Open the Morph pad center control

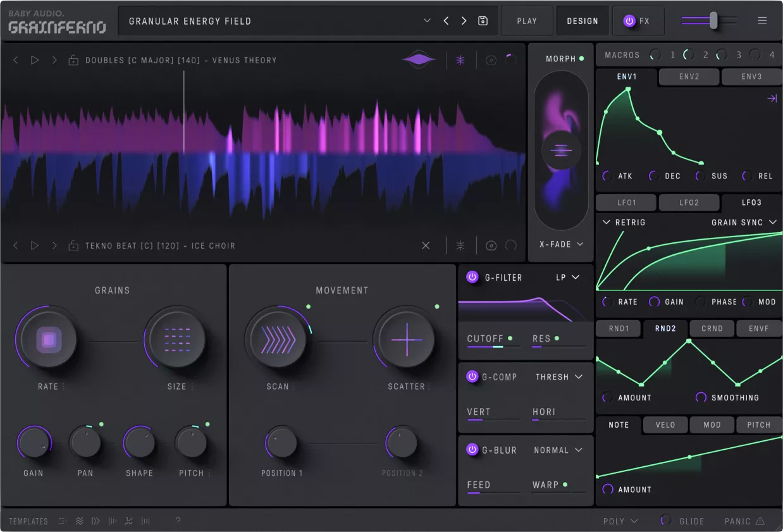click(x=560, y=150)
